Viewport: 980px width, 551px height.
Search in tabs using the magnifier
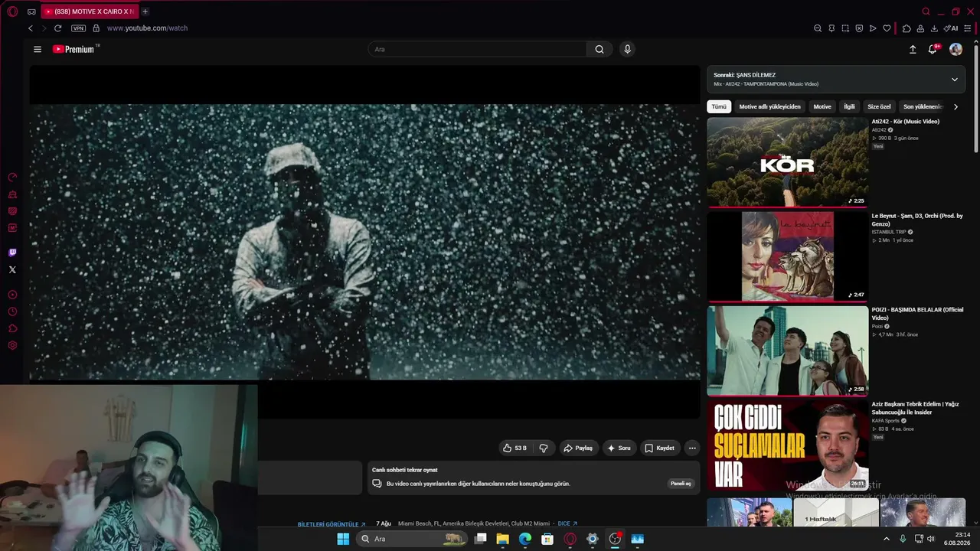click(x=926, y=11)
